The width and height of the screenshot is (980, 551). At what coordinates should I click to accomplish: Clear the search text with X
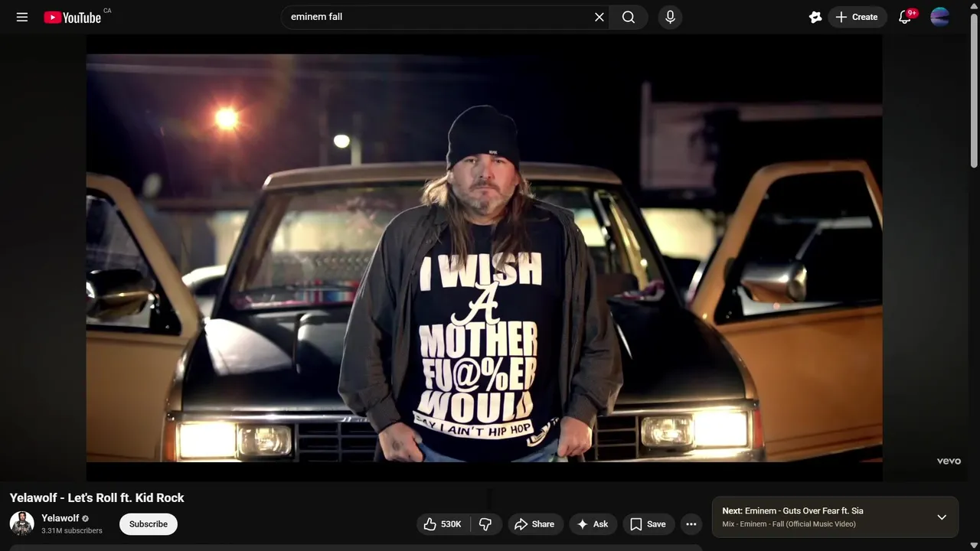599,17
